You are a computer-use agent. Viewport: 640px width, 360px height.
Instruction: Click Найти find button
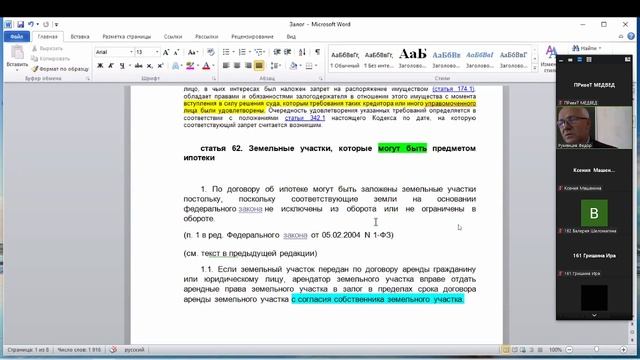pos(587,48)
